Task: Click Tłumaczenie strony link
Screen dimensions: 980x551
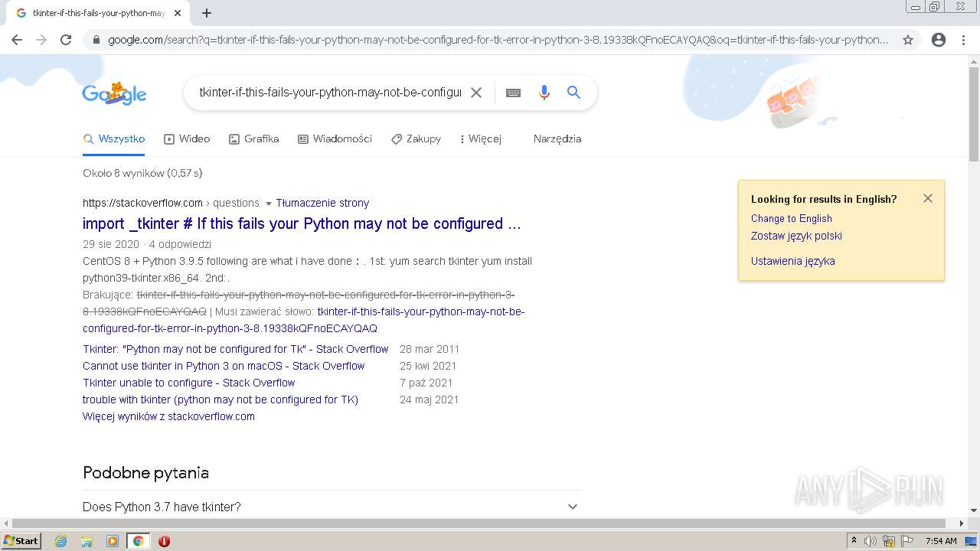Action: 322,203
